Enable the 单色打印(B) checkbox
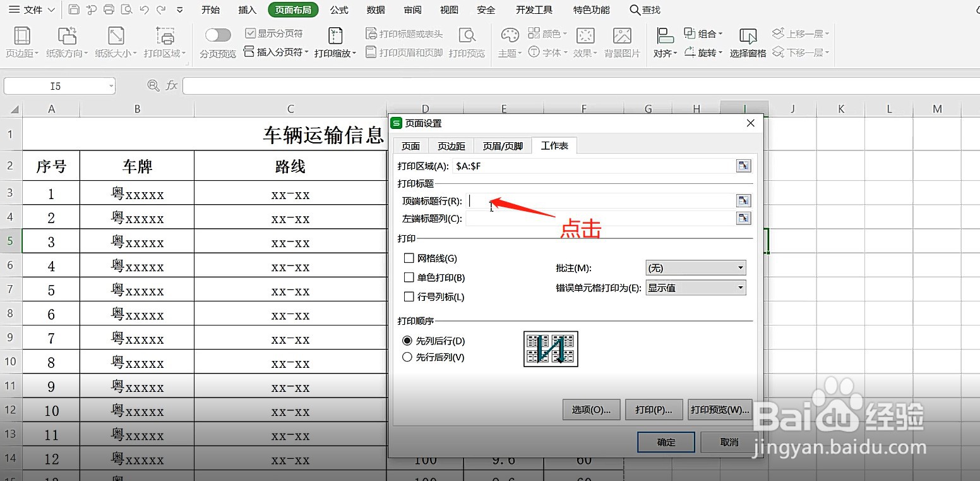This screenshot has width=980, height=481. pos(409,277)
